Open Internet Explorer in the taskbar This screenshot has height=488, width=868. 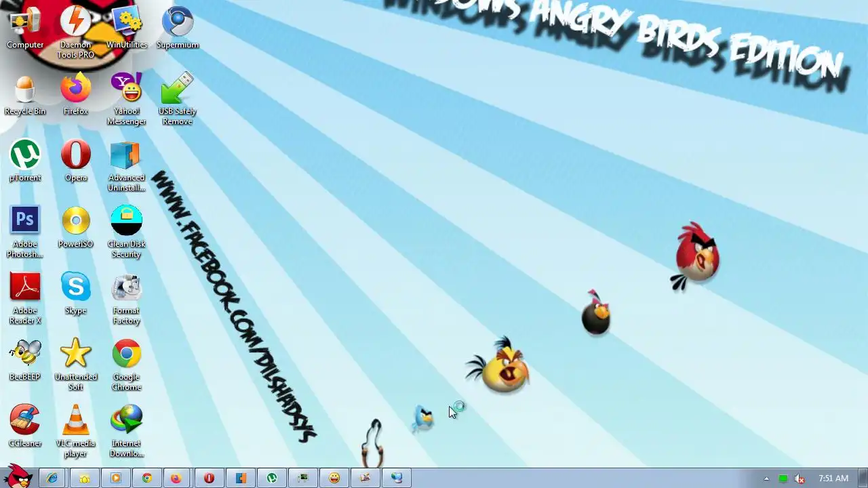(53, 478)
